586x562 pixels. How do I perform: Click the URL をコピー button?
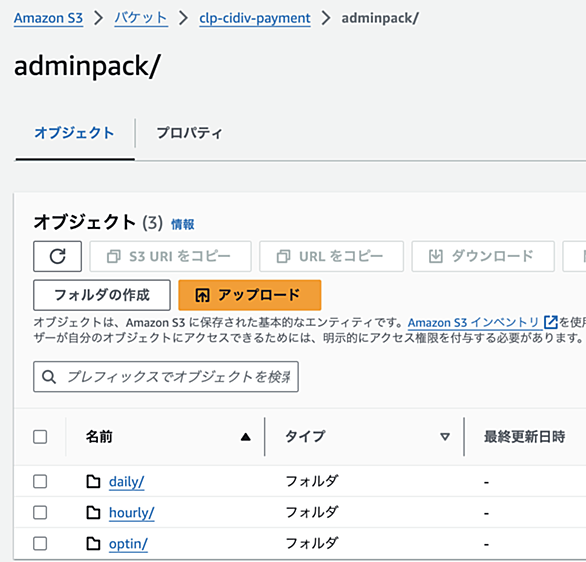tap(331, 256)
